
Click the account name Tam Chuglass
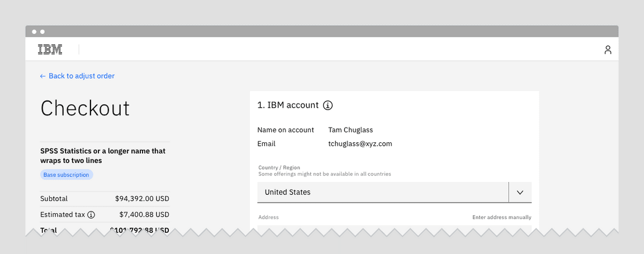(351, 130)
